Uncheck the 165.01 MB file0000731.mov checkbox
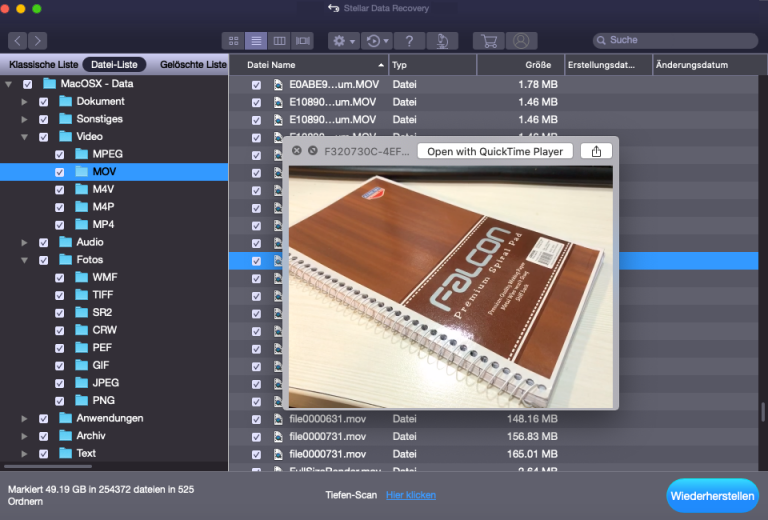This screenshot has height=520, width=768. [256, 455]
